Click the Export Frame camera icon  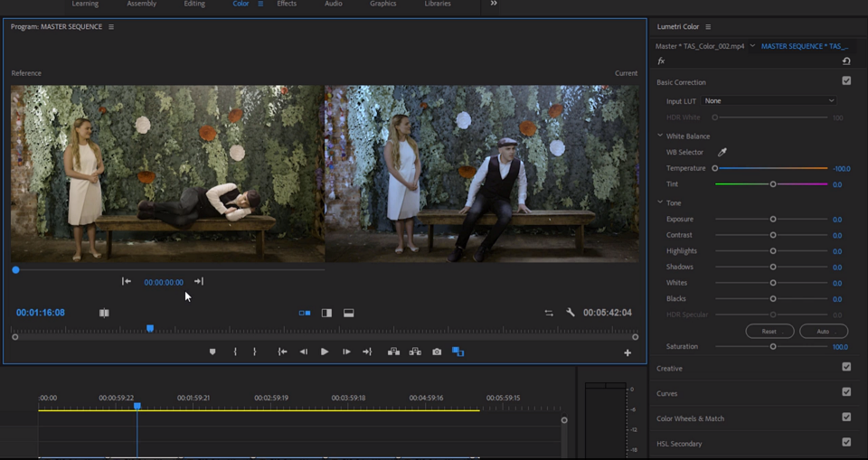(x=437, y=352)
